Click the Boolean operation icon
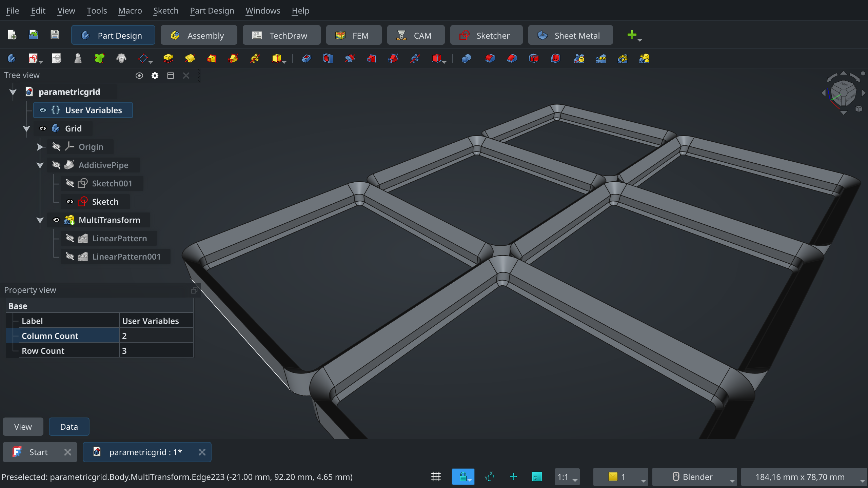The width and height of the screenshot is (868, 488). (x=466, y=59)
